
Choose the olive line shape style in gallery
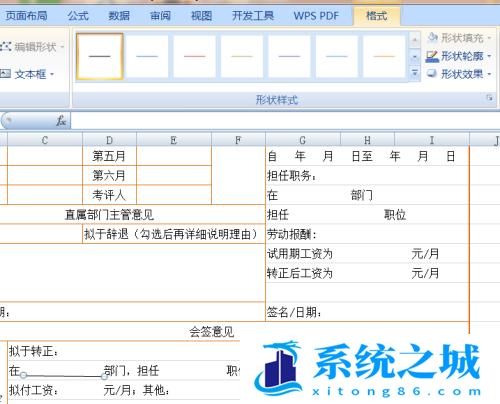(x=242, y=56)
